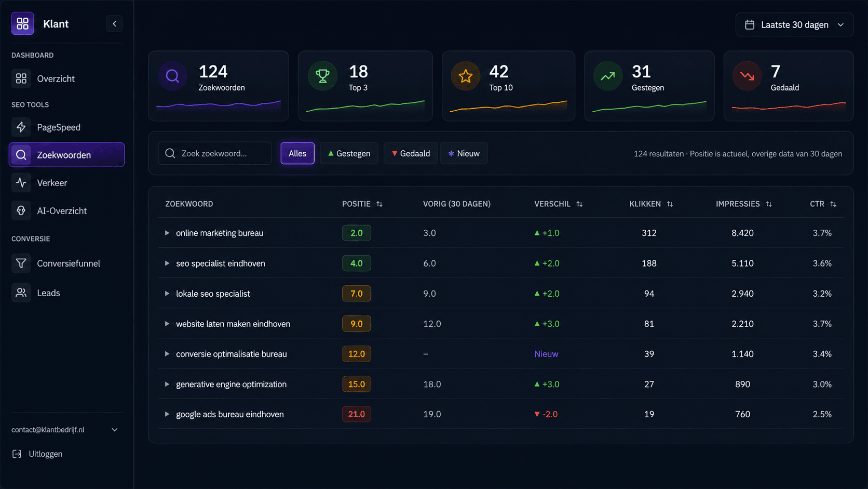
Task: Click the 12.0 position badge
Action: pyautogui.click(x=357, y=354)
